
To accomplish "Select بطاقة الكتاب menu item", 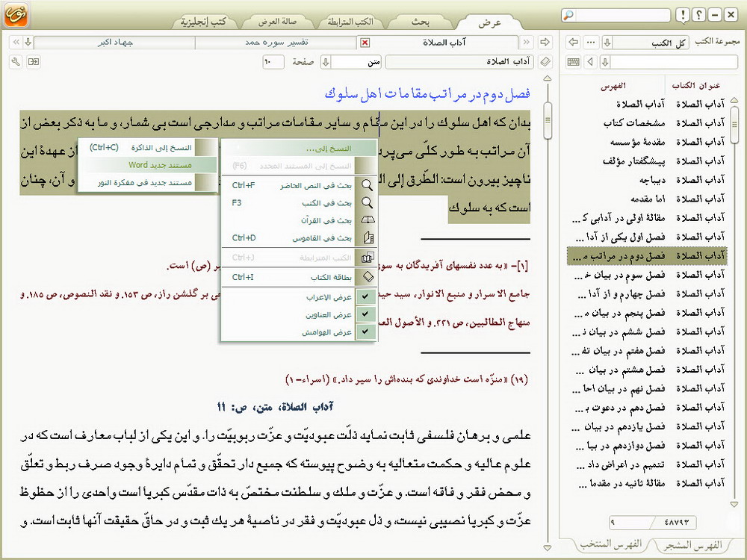I will [x=300, y=277].
